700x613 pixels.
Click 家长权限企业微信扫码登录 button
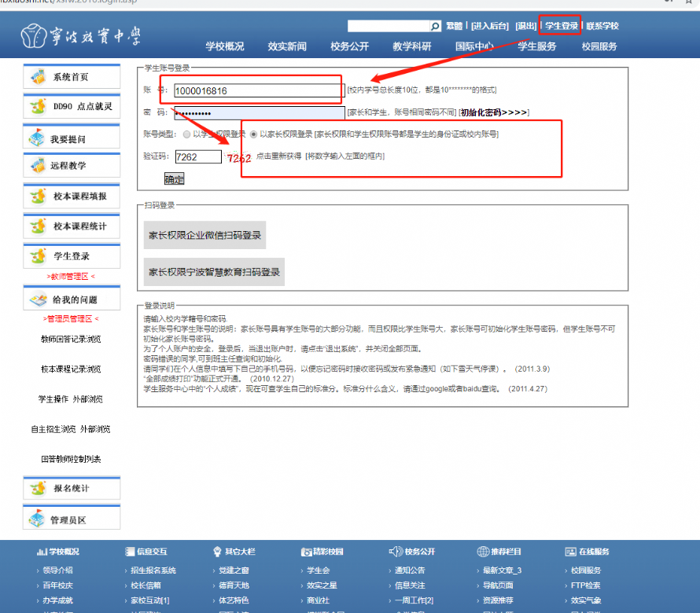click(x=204, y=235)
